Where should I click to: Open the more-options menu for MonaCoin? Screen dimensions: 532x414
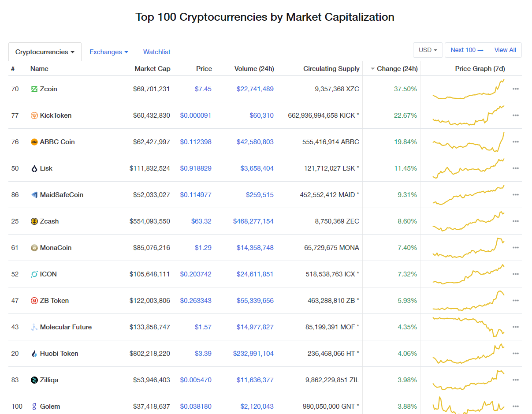click(x=516, y=248)
